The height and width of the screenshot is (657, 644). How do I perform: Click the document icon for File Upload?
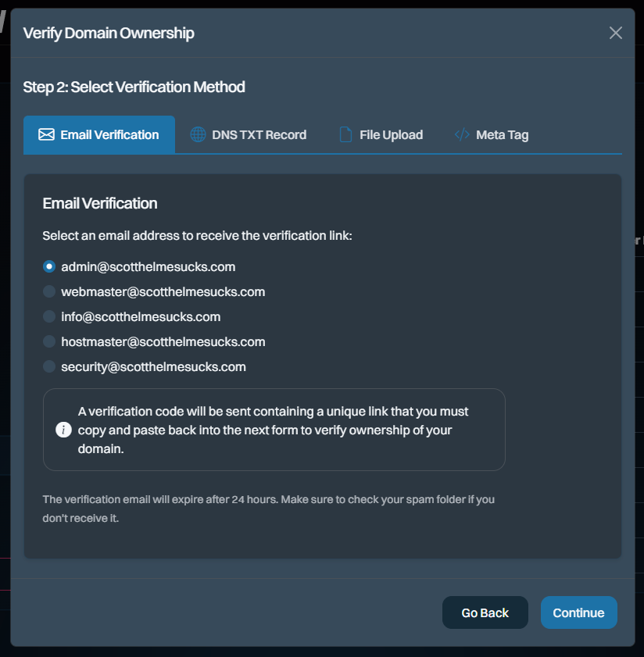(345, 134)
